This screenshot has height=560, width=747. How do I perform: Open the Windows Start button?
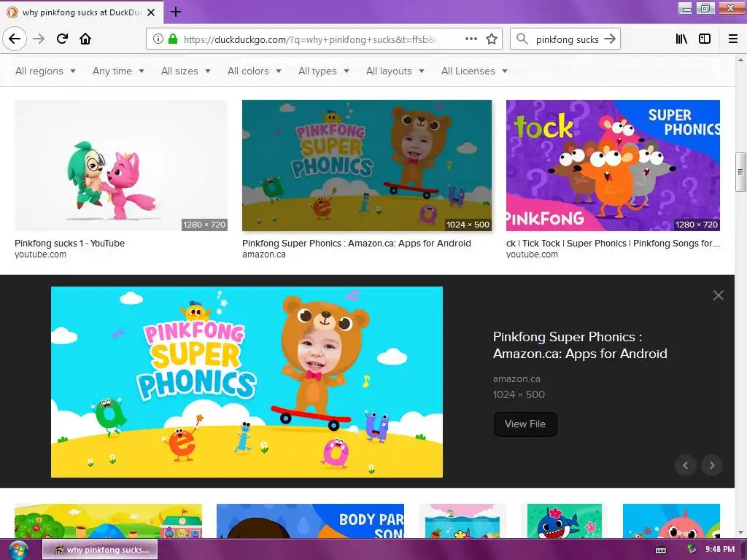point(18,550)
